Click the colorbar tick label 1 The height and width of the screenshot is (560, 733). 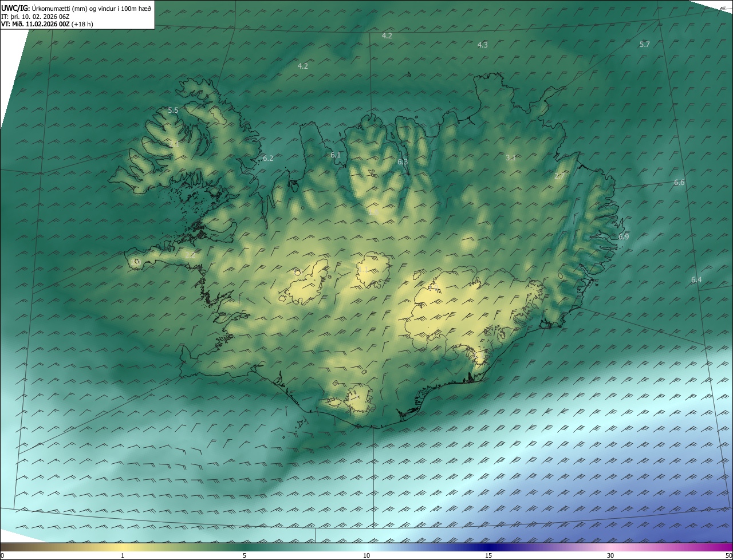tap(123, 556)
